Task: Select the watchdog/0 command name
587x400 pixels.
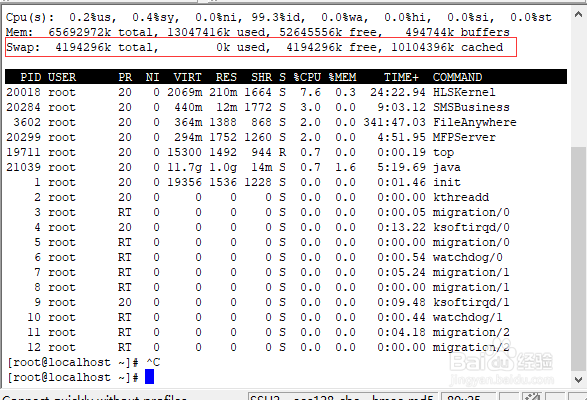Action: pos(468,257)
